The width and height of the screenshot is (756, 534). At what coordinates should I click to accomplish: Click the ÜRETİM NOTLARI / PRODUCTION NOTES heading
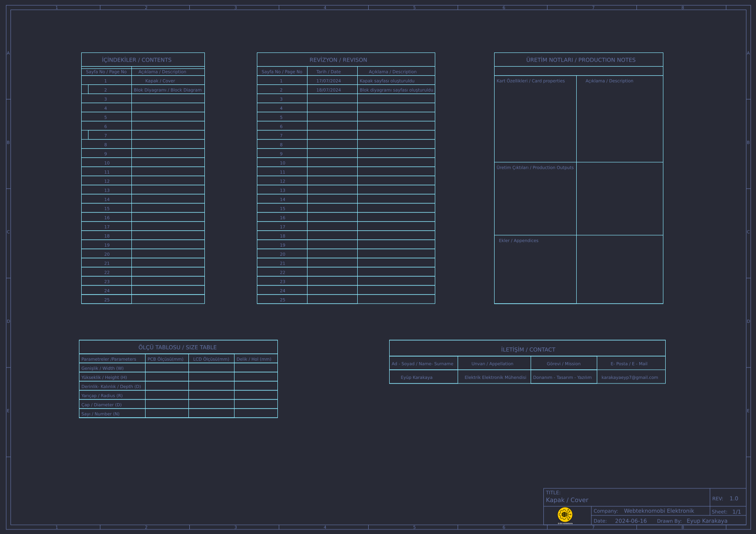(x=580, y=60)
